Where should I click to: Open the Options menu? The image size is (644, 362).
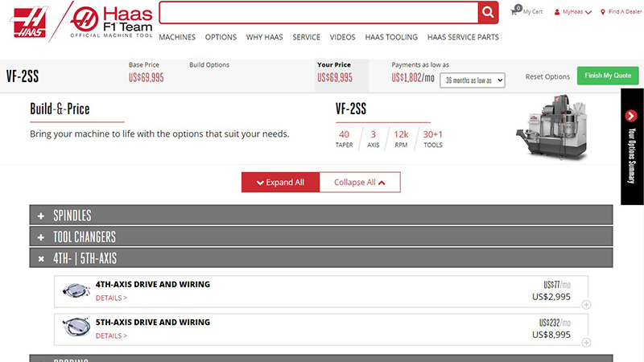(221, 37)
